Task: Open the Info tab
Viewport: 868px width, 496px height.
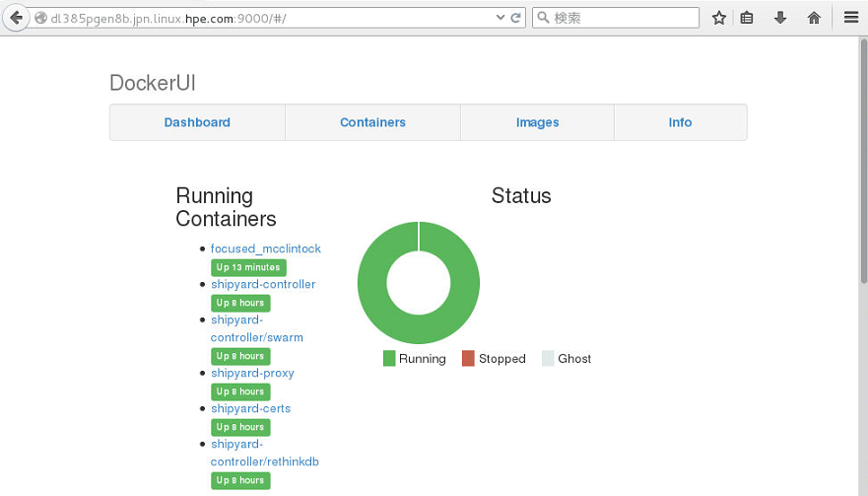Action: tap(681, 122)
